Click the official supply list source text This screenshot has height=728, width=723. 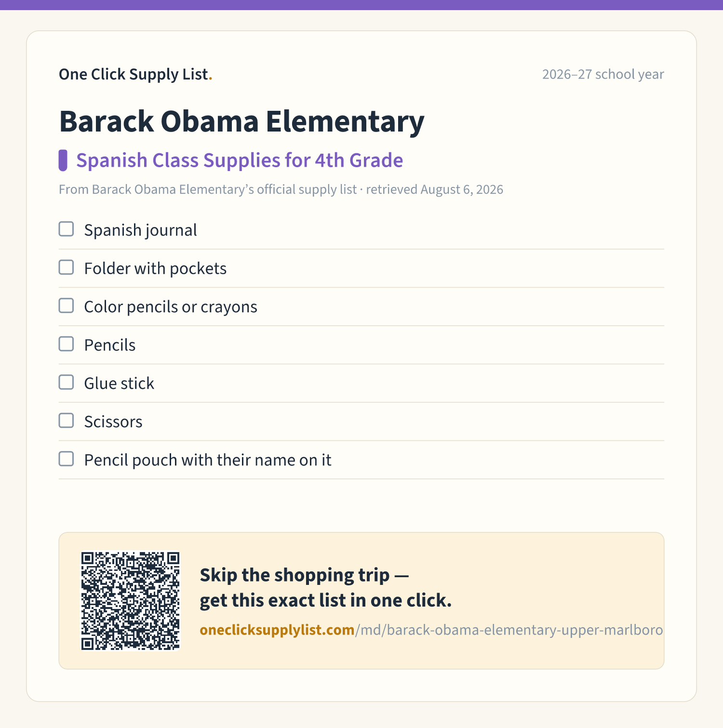click(x=281, y=189)
